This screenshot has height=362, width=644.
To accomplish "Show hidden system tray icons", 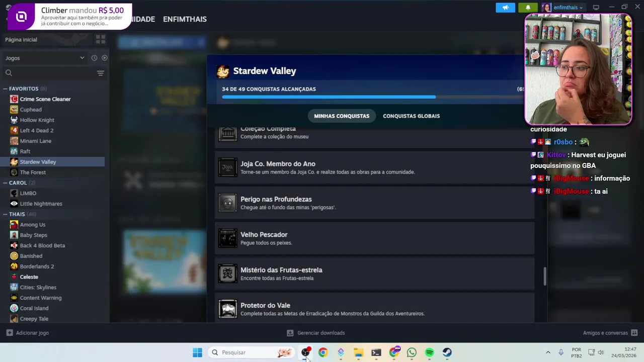I will (x=548, y=352).
